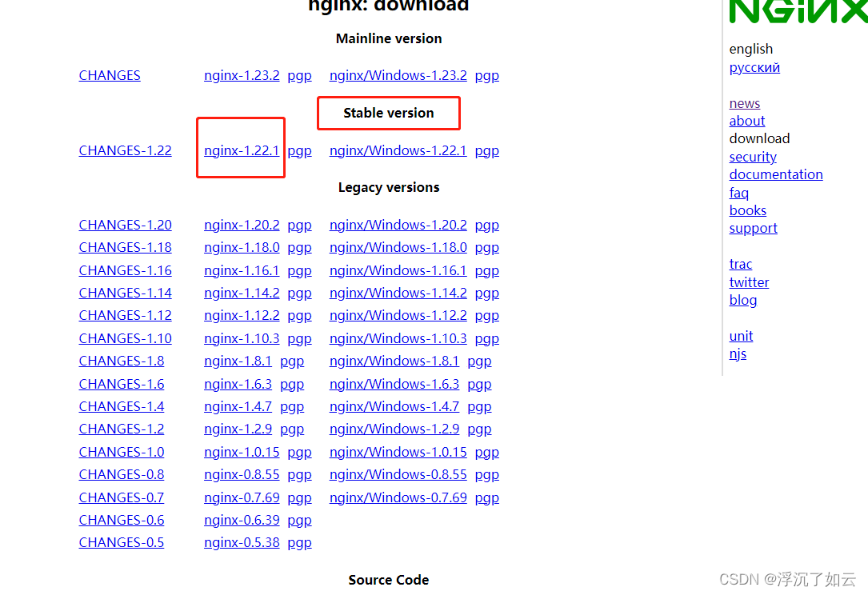Viewport: 868px width, 595px height.
Task: Open CHANGES-1.6 changelog
Action: coord(122,384)
